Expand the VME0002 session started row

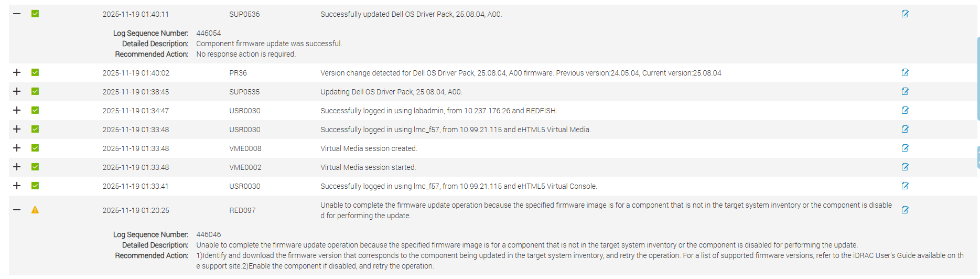(17, 167)
